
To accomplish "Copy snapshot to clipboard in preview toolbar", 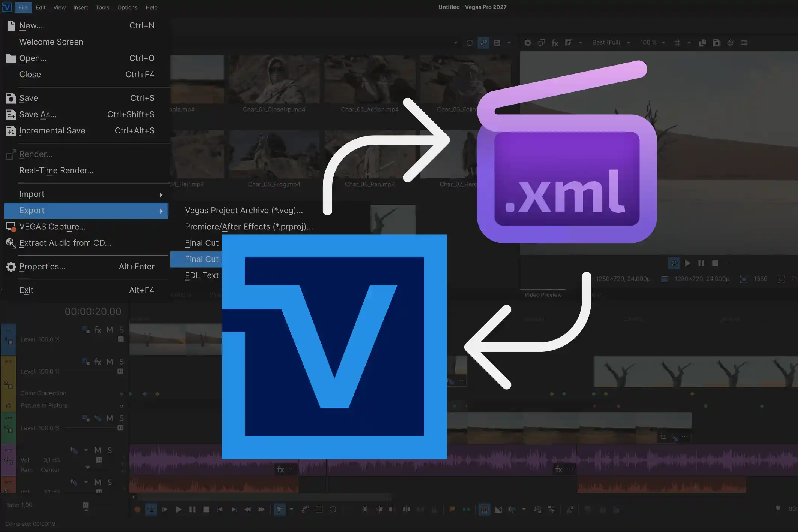I will (x=703, y=43).
